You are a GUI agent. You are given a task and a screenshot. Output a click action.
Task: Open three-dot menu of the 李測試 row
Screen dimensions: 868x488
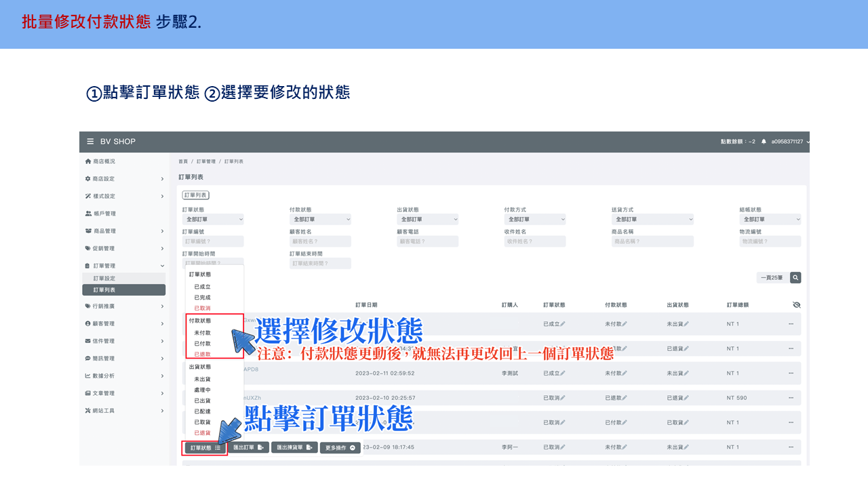(x=791, y=373)
